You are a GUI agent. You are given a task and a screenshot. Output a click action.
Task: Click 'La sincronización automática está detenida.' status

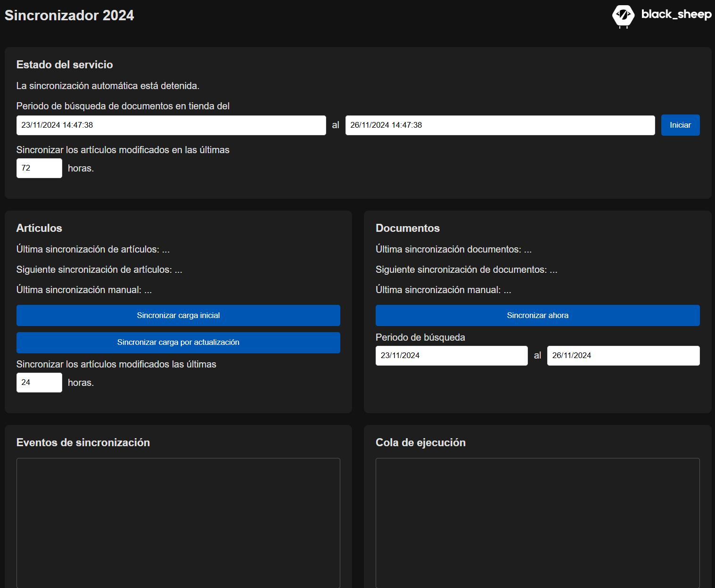(x=108, y=86)
